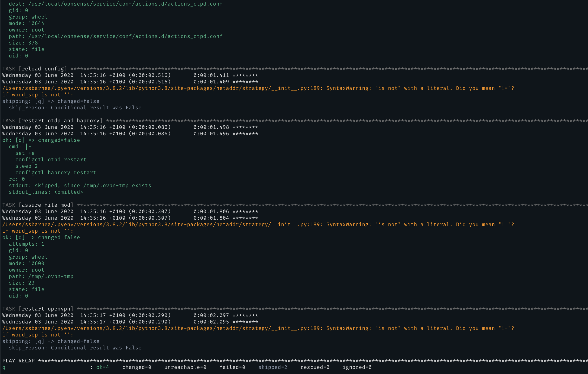Click the configctl otpd restart command line
Image resolution: width=588 pixels, height=374 pixels.
coord(51,159)
